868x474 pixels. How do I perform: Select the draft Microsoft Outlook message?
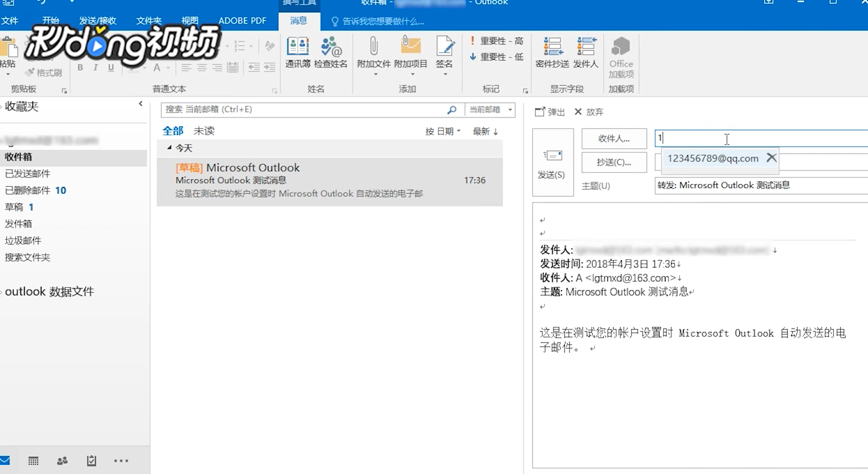330,181
